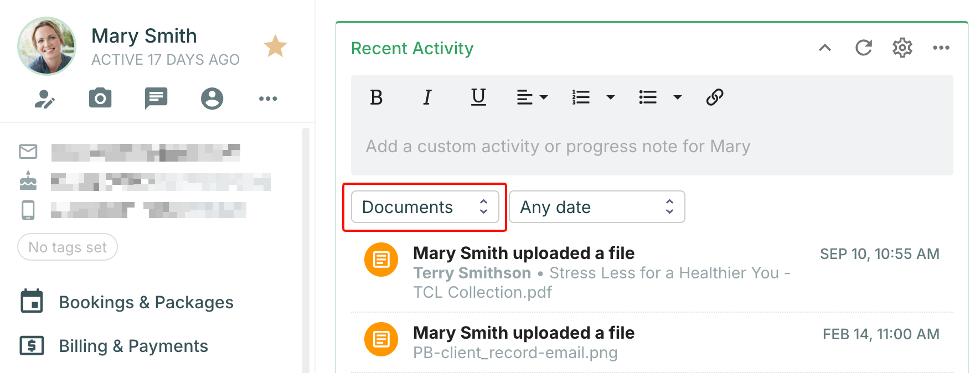Insert a link in the note
Image resolution: width=980 pixels, height=373 pixels.
click(714, 97)
